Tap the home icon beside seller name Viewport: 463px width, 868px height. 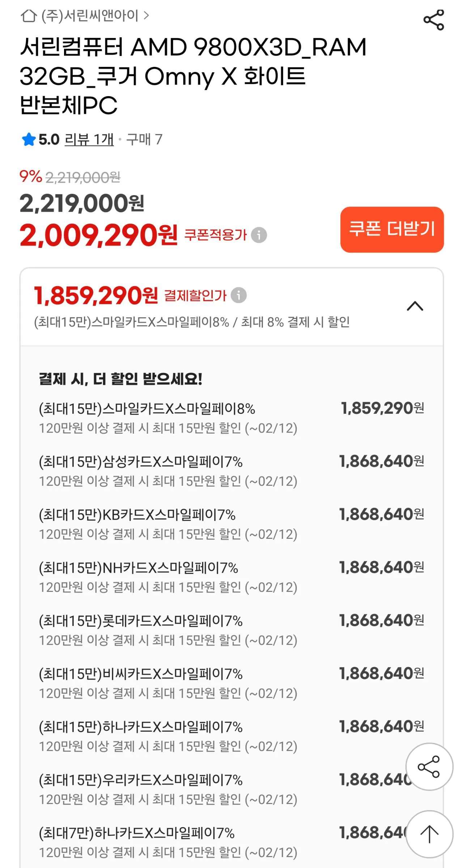[29, 16]
